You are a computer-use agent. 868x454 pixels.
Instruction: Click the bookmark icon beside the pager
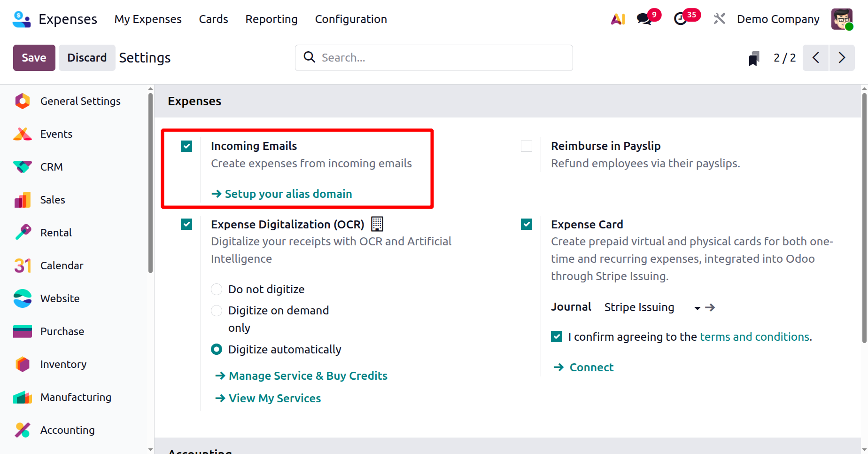pos(754,58)
